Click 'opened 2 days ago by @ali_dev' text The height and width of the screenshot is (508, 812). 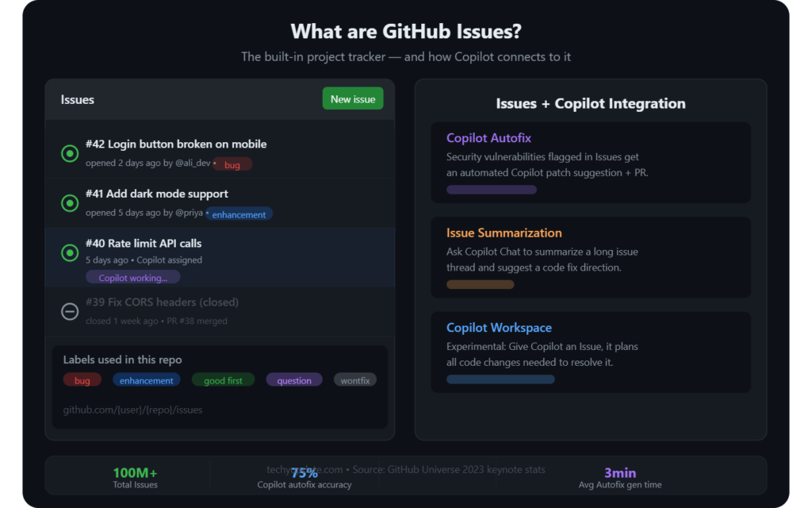point(148,163)
